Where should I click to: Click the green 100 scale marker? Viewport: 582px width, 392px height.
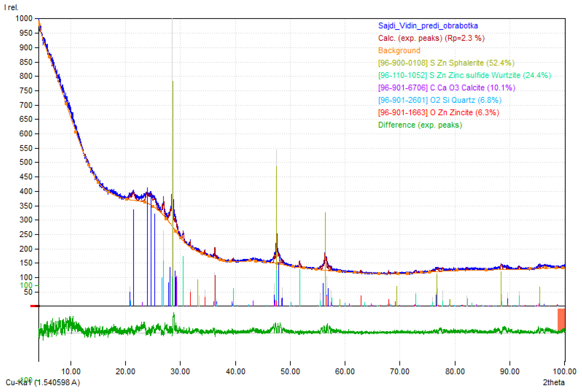[26, 285]
